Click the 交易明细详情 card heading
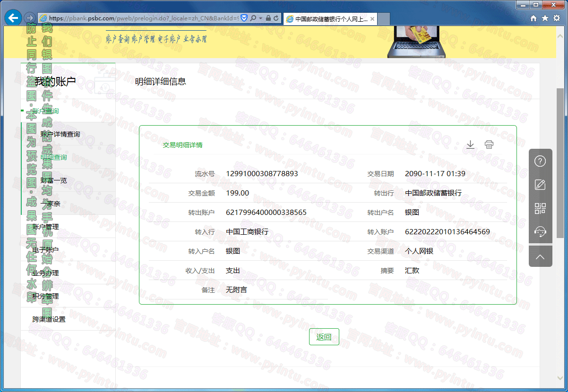 [x=183, y=145]
